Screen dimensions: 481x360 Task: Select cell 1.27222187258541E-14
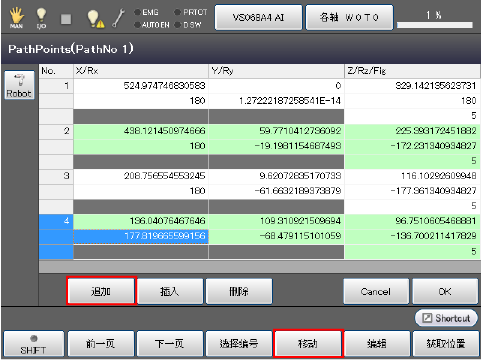click(276, 101)
